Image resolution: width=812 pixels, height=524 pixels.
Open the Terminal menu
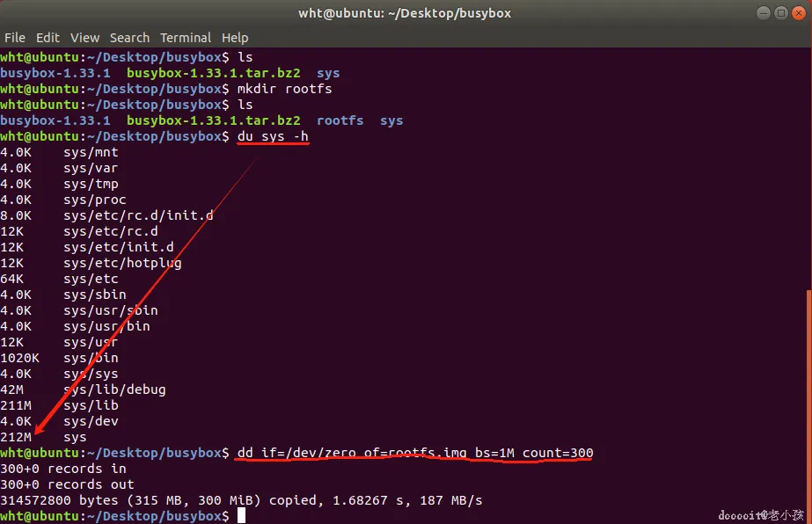click(186, 38)
